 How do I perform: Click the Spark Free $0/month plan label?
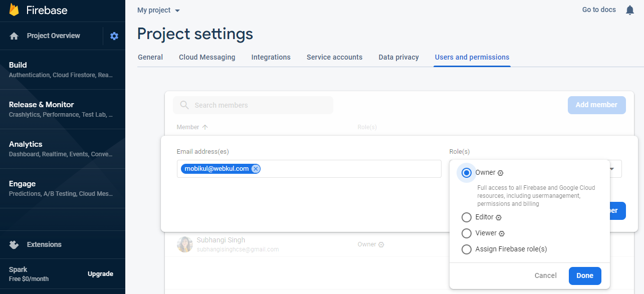(x=29, y=274)
